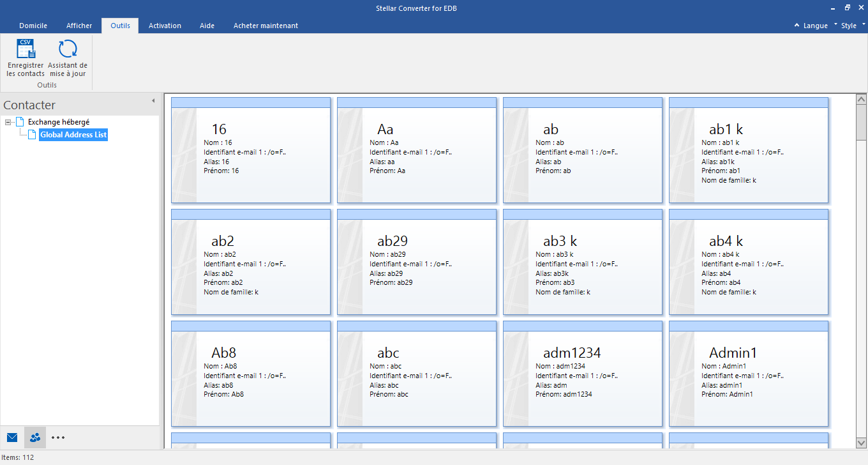Click the text 'Nom : adm1234'
Screen dimensions: 868x465
(x=560, y=366)
